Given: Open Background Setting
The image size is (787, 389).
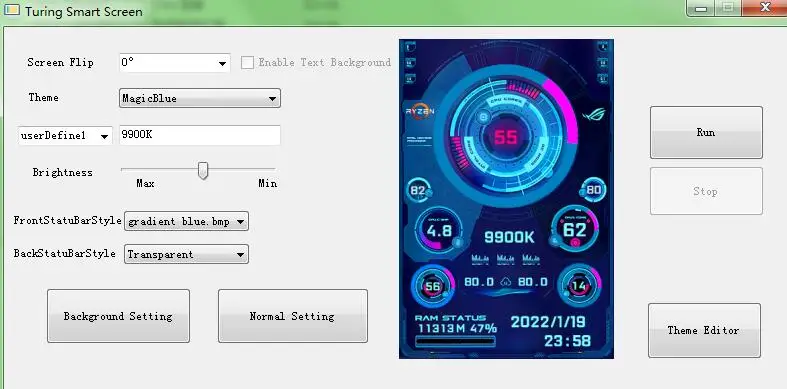Looking at the screenshot, I should pyautogui.click(x=118, y=316).
